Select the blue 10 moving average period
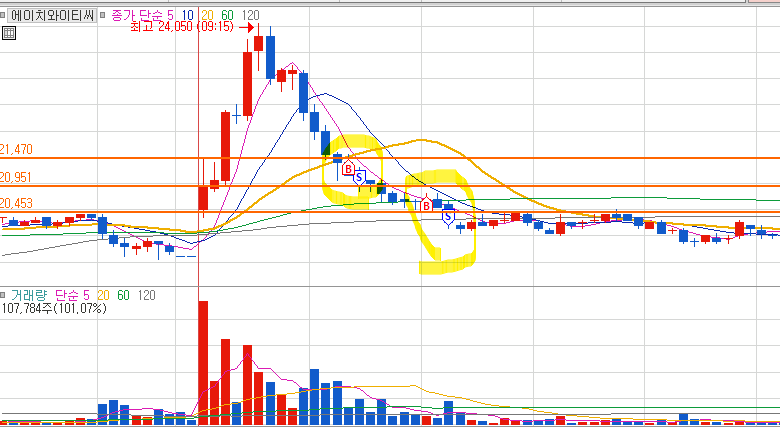780x427 pixels. point(188,15)
